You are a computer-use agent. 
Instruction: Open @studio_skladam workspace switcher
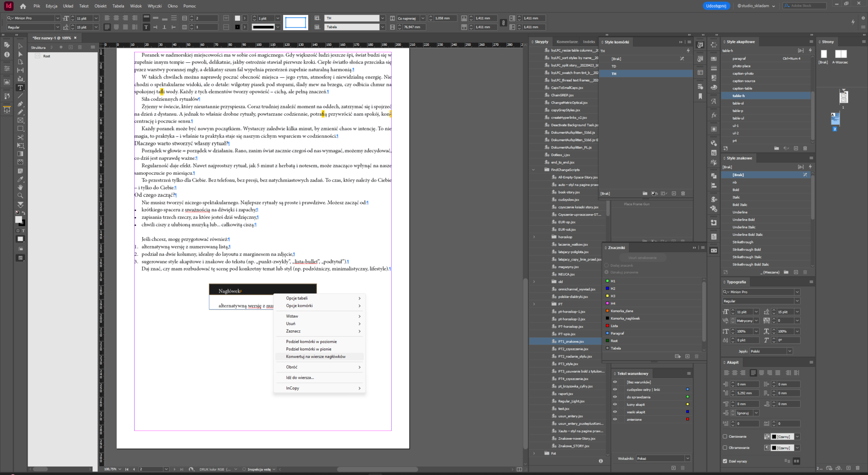coord(756,6)
